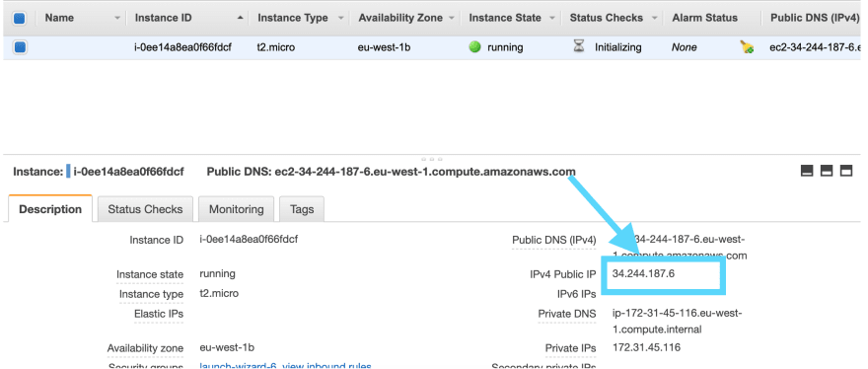Collapse details pane with leftmost layout icon
The image size is (868, 369).
[807, 171]
